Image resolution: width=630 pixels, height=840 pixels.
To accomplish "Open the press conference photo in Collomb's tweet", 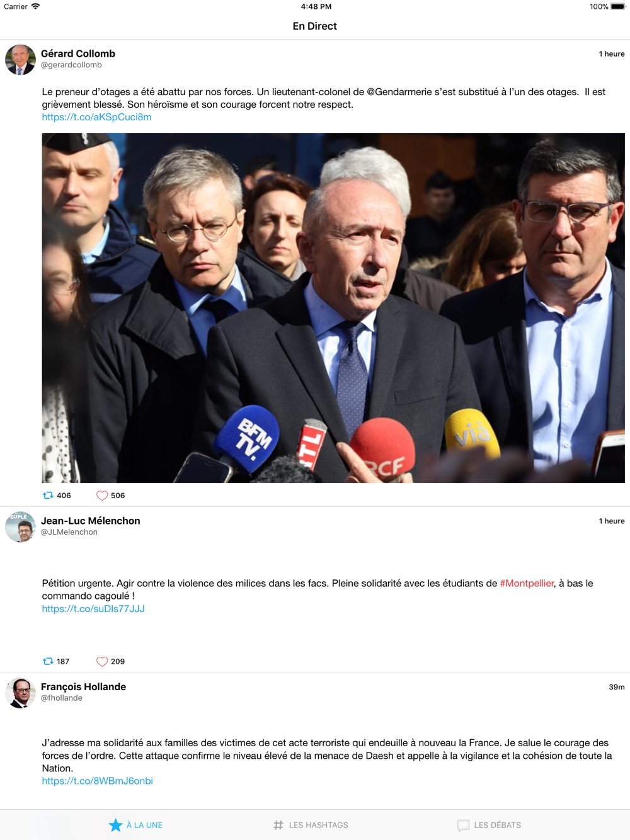I will tap(333, 308).
